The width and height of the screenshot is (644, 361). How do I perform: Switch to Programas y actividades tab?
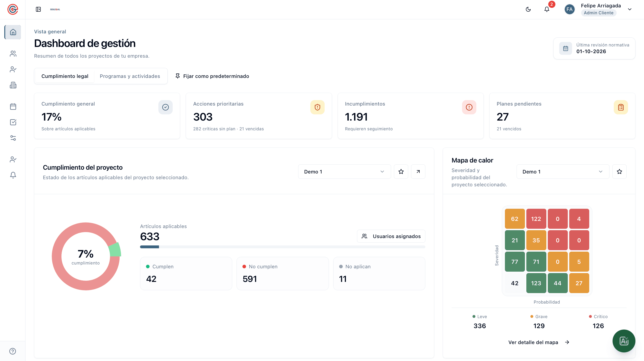pos(130,76)
